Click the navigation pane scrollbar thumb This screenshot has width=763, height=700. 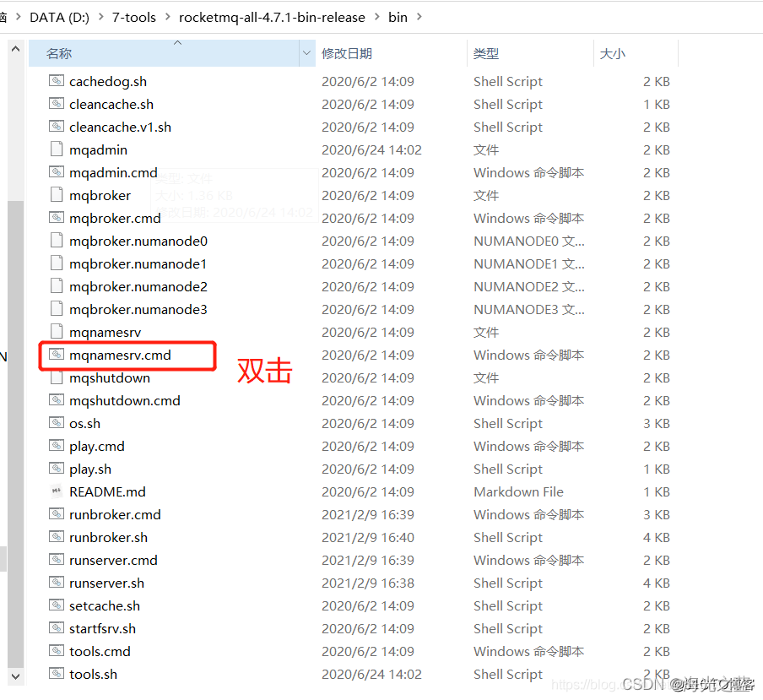(15, 434)
